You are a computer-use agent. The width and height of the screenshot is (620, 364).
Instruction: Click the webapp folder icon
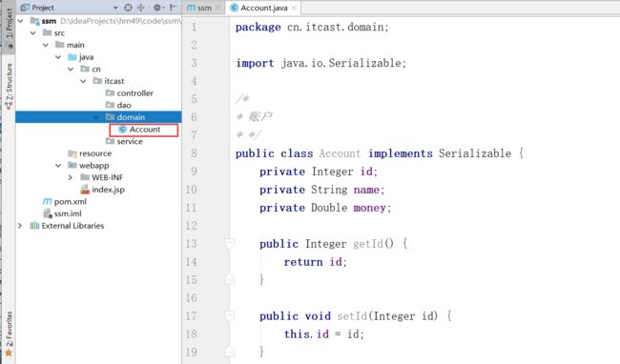click(x=72, y=165)
